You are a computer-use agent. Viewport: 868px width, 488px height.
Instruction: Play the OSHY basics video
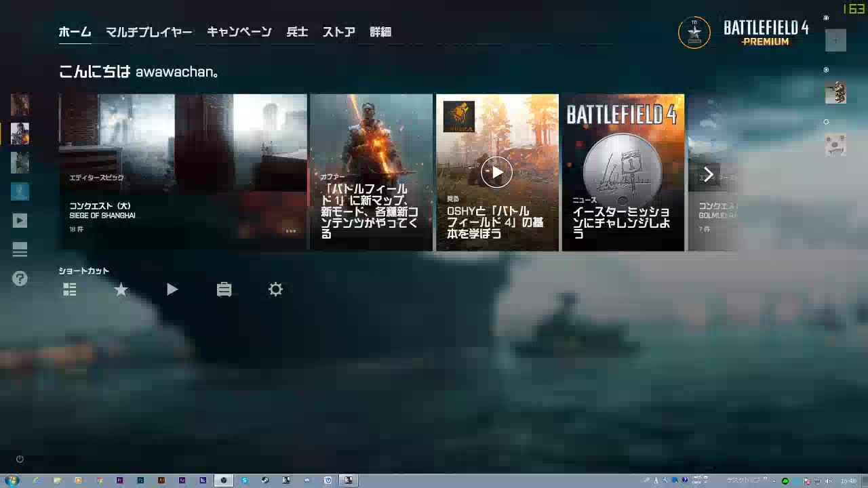[497, 172]
